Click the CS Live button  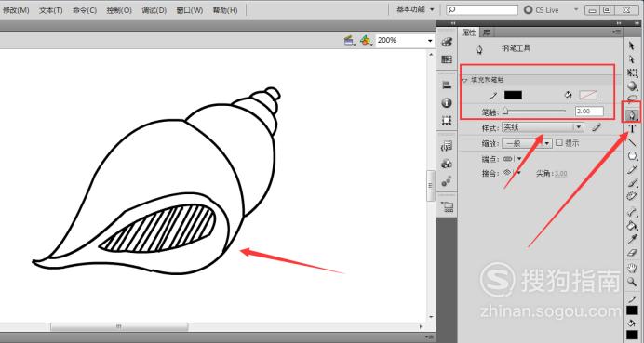point(542,10)
